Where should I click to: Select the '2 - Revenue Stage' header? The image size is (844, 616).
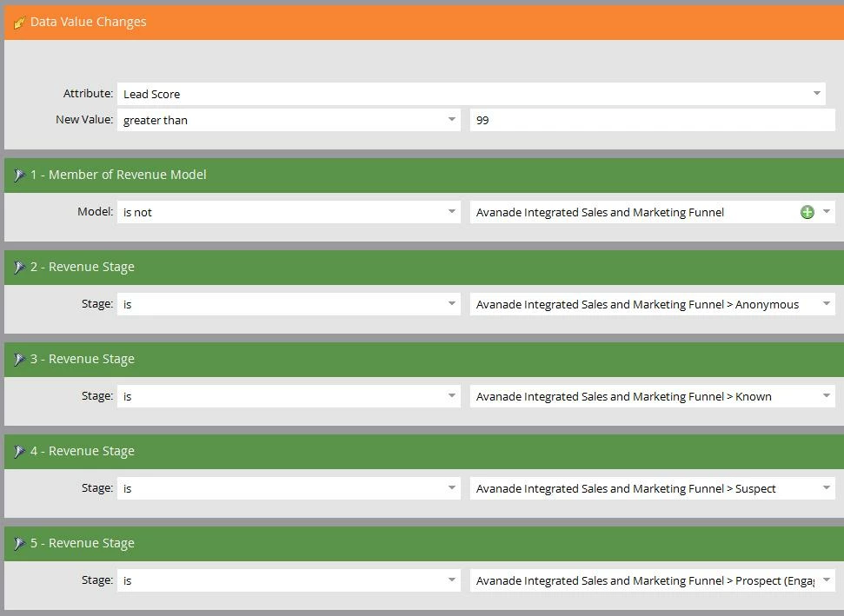click(x=83, y=267)
